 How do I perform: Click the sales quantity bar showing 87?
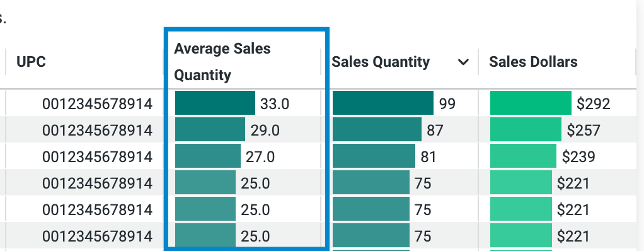click(x=377, y=130)
